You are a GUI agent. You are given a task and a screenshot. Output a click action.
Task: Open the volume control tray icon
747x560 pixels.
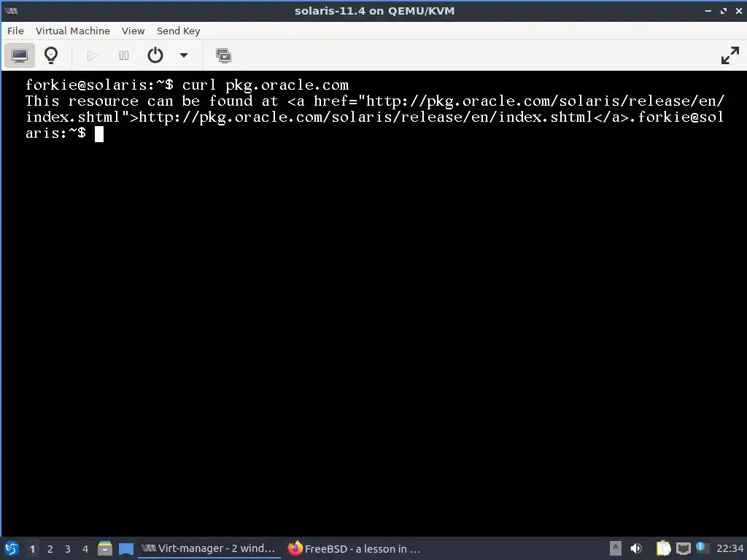(636, 548)
